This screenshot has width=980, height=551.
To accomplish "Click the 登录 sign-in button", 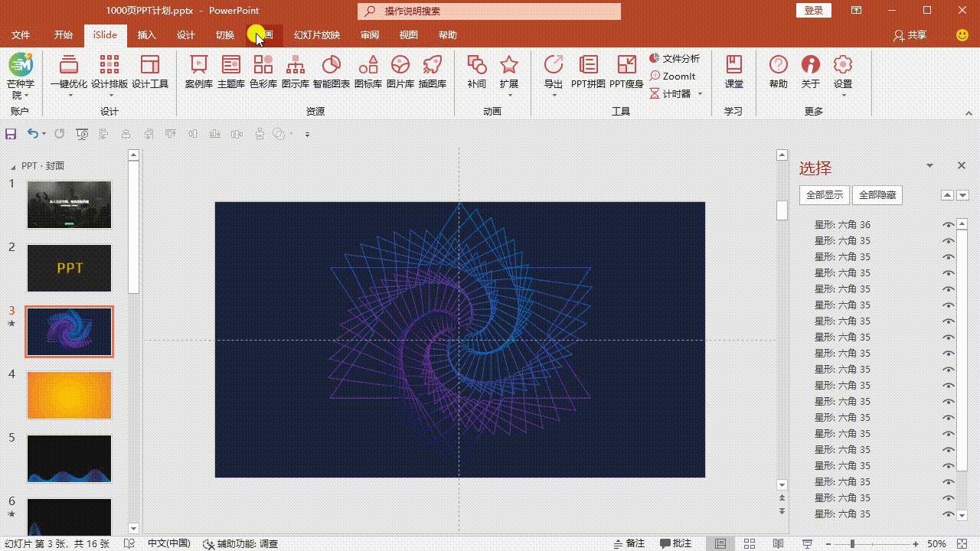I will 814,11.
